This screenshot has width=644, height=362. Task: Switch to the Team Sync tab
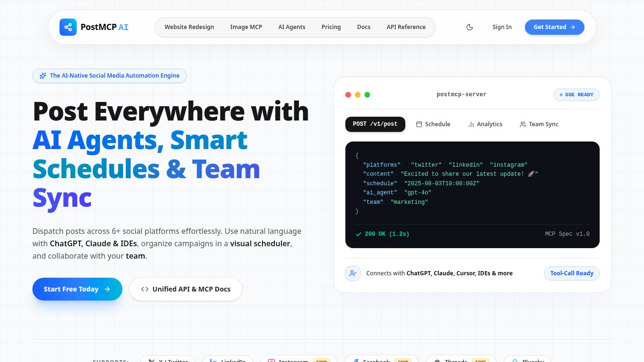(x=539, y=124)
